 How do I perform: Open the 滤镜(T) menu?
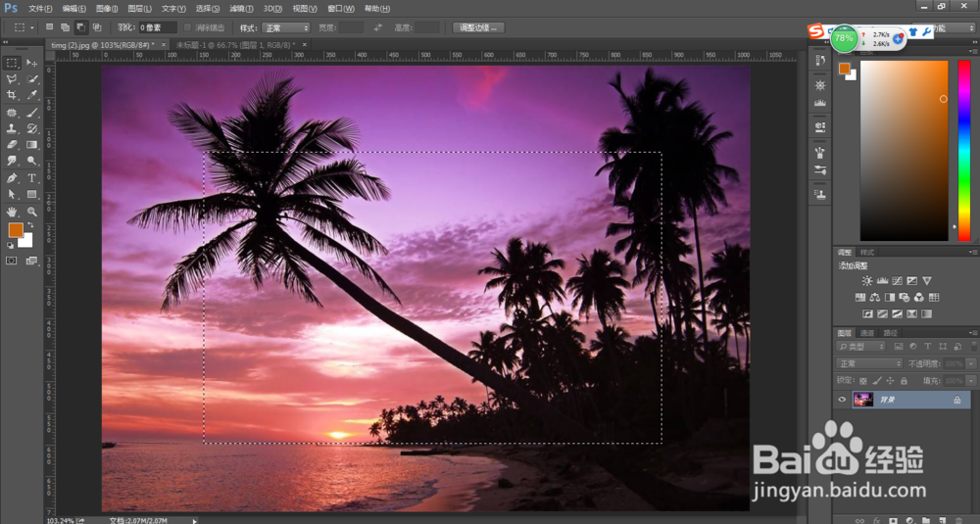pos(241,9)
